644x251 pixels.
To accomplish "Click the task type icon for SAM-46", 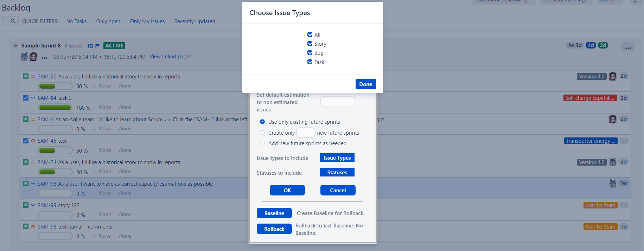I will [x=26, y=141].
